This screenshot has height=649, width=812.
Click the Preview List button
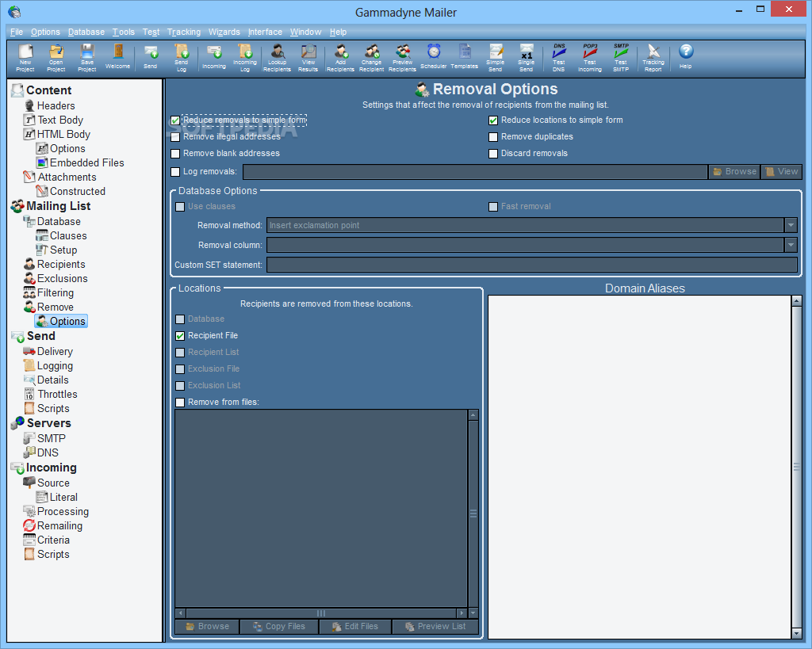(435, 626)
